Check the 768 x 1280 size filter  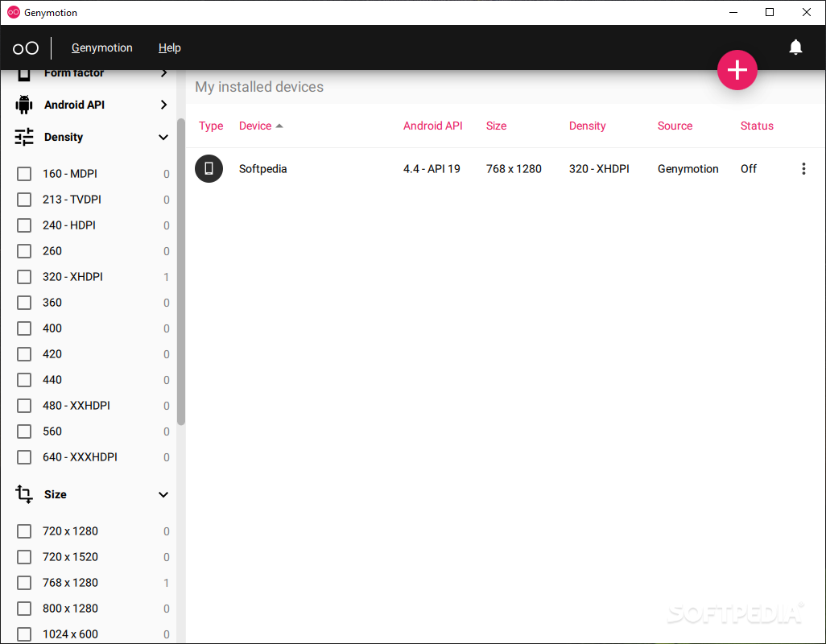24,583
